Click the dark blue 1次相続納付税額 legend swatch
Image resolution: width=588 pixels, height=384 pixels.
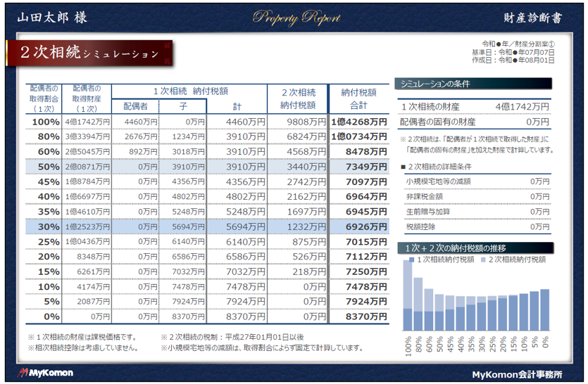tap(411, 260)
